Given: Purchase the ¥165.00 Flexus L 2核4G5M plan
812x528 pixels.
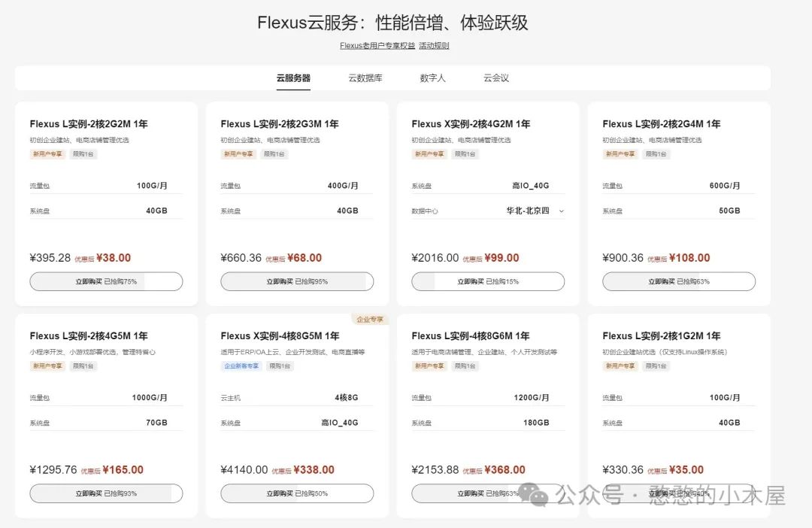Looking at the screenshot, I should tap(106, 493).
